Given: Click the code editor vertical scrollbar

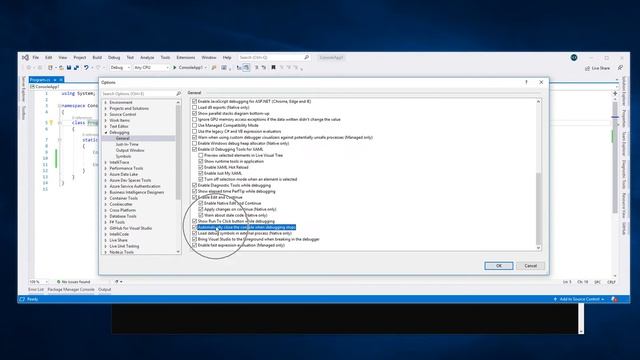Looking at the screenshot, I should (615, 159).
